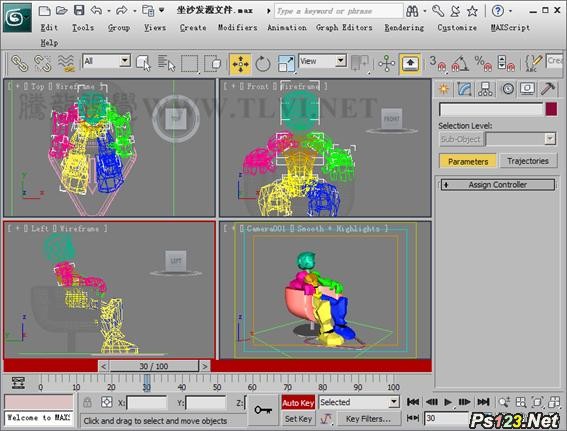
Task: Click Use Pivot Point Center icon
Action: [x=360, y=63]
